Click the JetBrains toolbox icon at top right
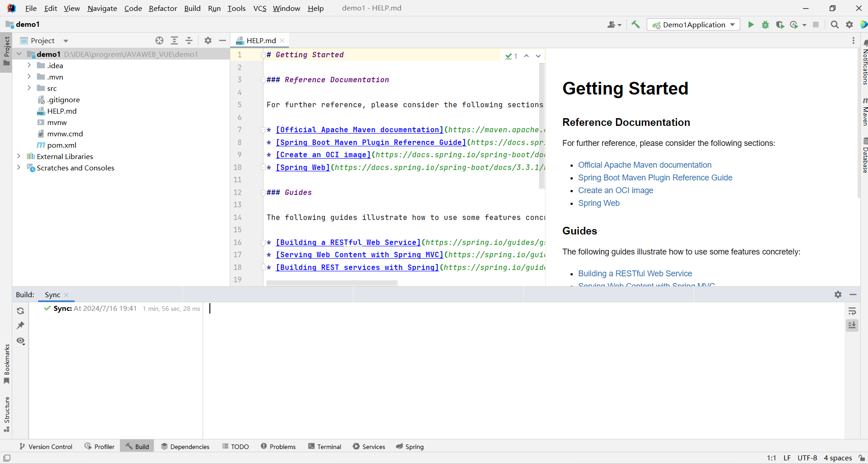The height and width of the screenshot is (464, 868). (x=864, y=25)
